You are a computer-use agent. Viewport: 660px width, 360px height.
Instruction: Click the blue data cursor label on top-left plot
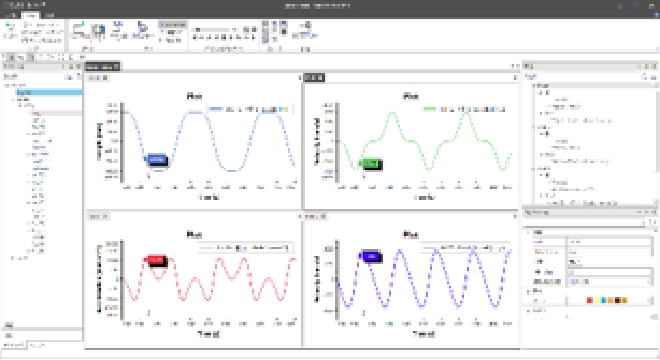click(x=156, y=160)
